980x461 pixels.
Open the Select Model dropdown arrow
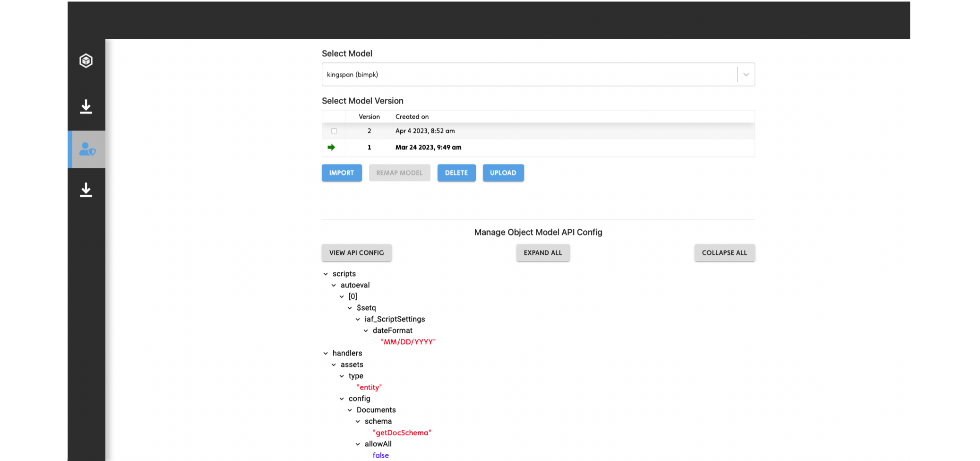pyautogui.click(x=746, y=75)
